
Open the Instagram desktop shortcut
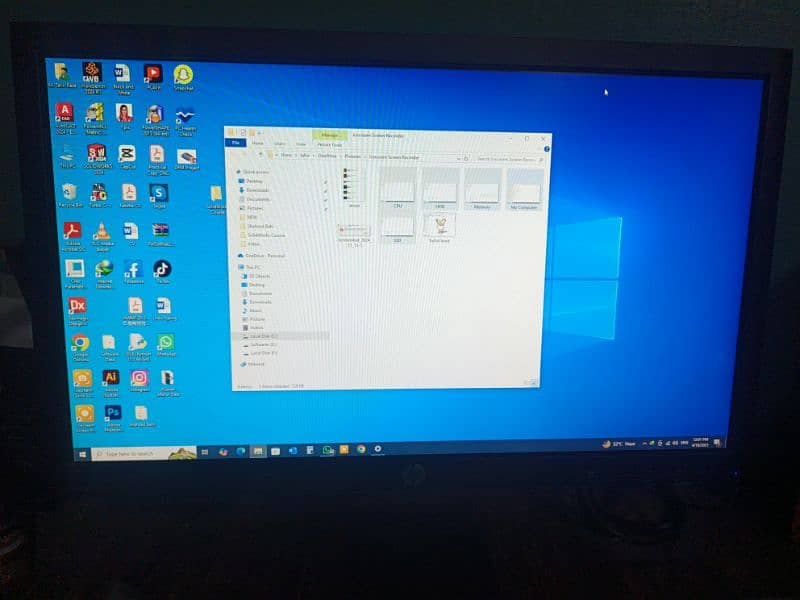(139, 381)
